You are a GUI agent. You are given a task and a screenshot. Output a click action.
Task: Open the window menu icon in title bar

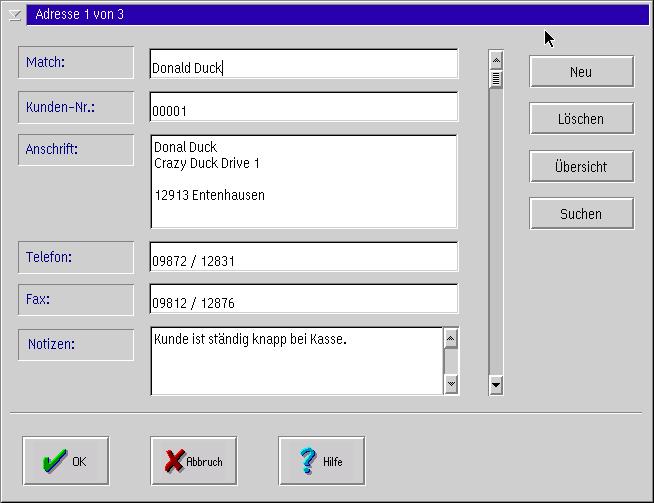pos(15,15)
